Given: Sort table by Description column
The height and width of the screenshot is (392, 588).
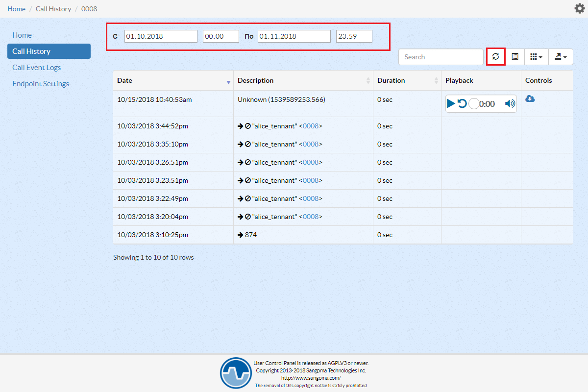Looking at the screenshot, I should pos(303,80).
